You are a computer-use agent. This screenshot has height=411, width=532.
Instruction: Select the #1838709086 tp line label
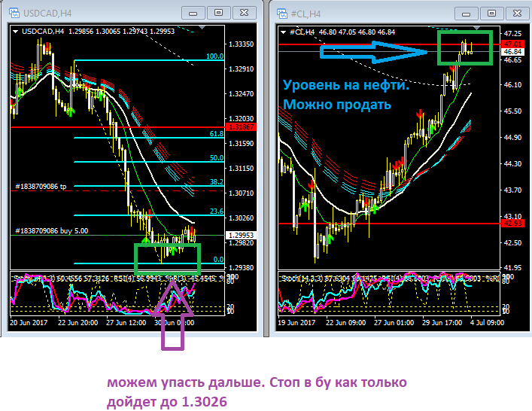[41, 187]
